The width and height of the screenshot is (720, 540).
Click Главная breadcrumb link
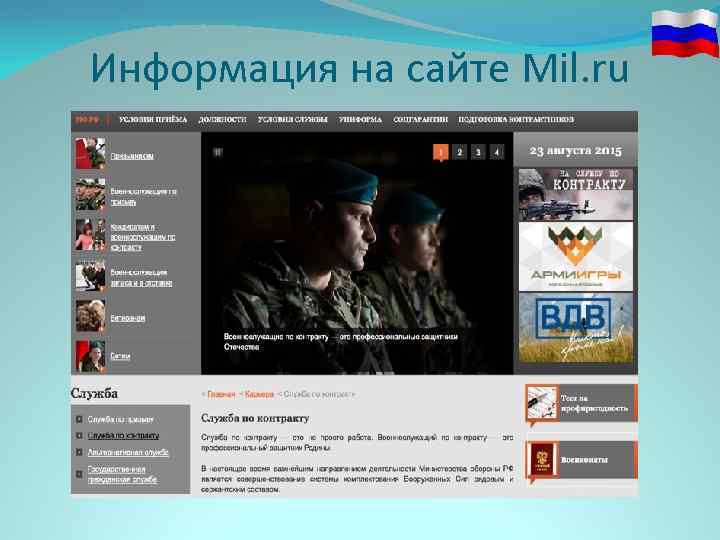point(221,394)
